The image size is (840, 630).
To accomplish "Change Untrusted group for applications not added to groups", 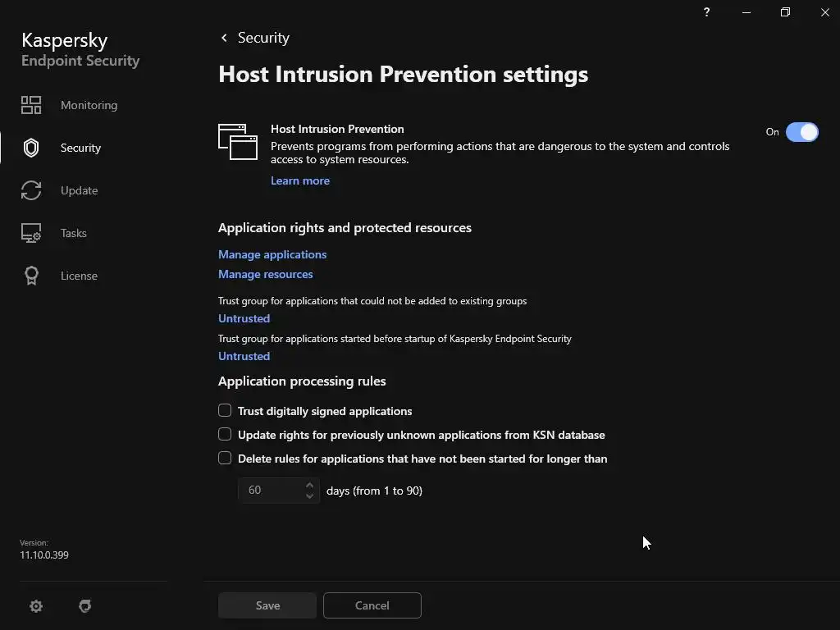I will [244, 318].
